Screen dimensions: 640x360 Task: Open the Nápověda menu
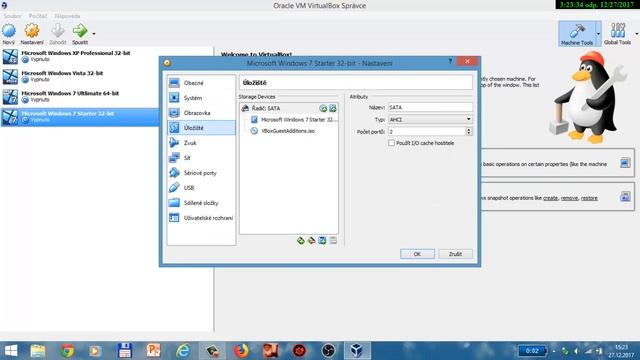(x=67, y=16)
